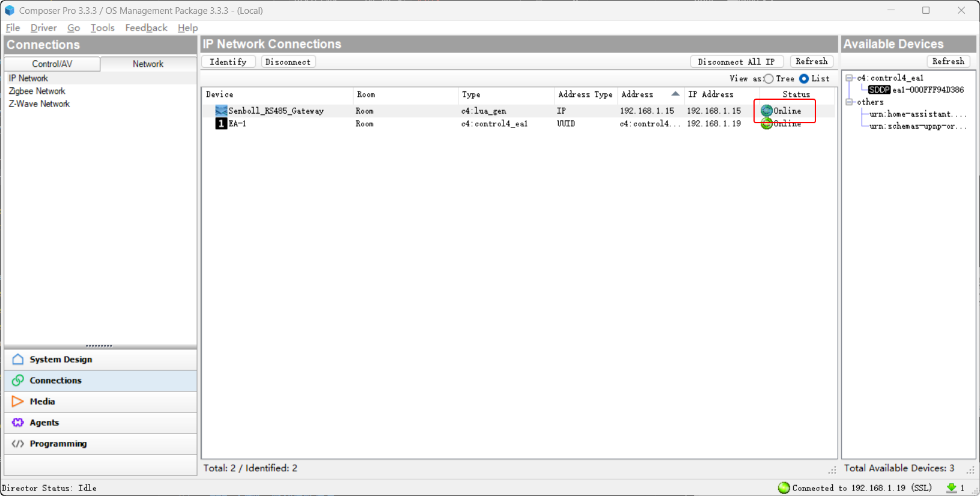Viewport: 980px width, 496px height.
Task: Click Total: 2 / Identified: 2 status text
Action: (x=250, y=468)
